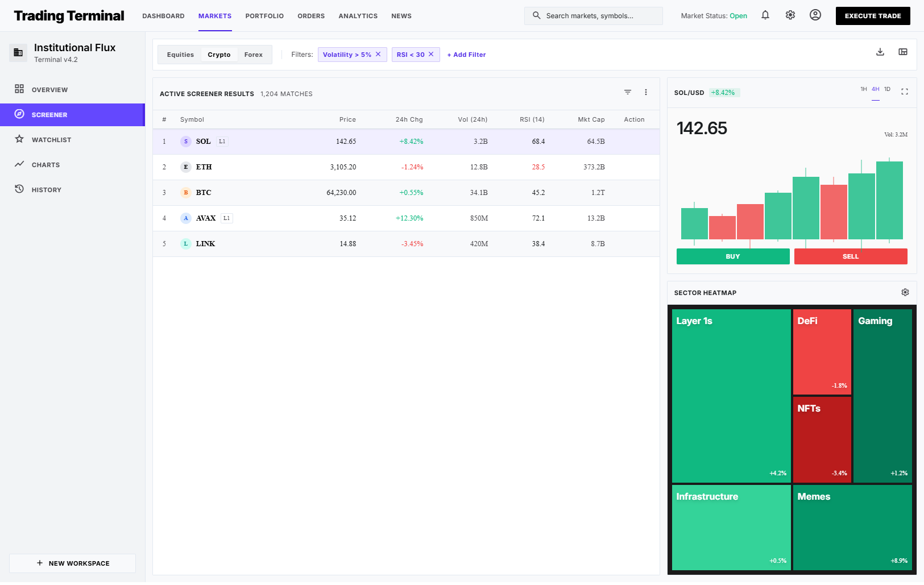This screenshot has width=924, height=585.
Task: Open the Portfolio nav tab
Action: (x=264, y=16)
